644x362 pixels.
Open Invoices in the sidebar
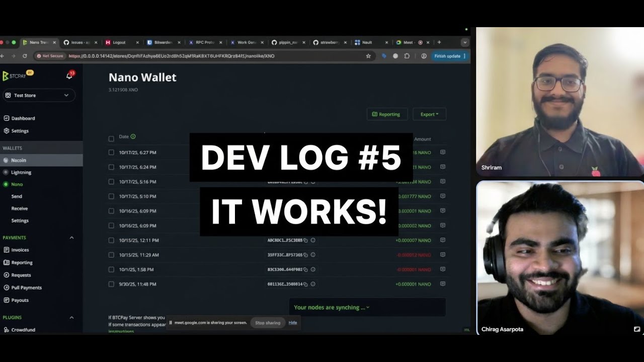[20, 250]
